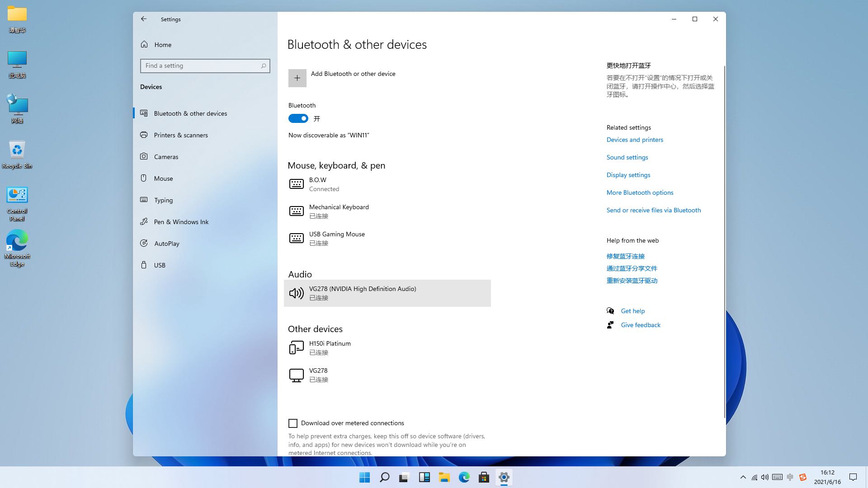Turn off the Bluetooth toggle
Screen dimensions: 868x488
click(x=298, y=118)
